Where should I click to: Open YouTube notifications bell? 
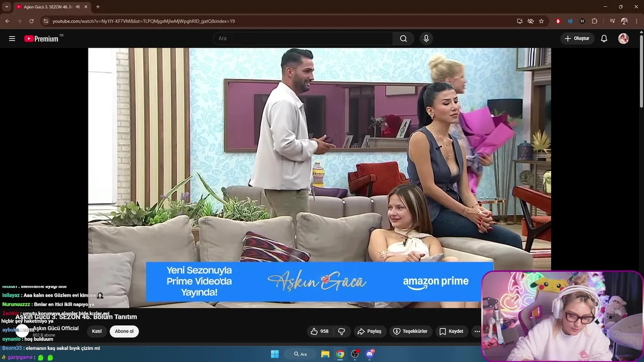(x=604, y=39)
